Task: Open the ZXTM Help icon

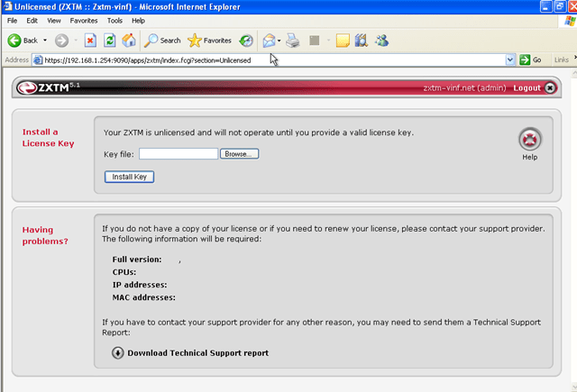Action: coord(529,140)
